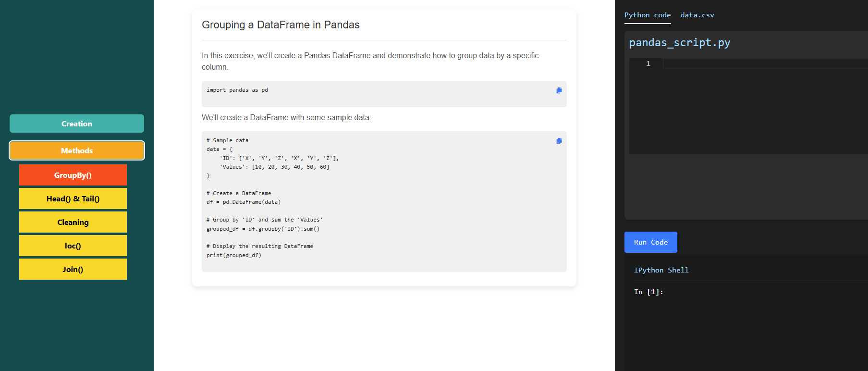Click the pandas_script.py file title

[x=680, y=43]
